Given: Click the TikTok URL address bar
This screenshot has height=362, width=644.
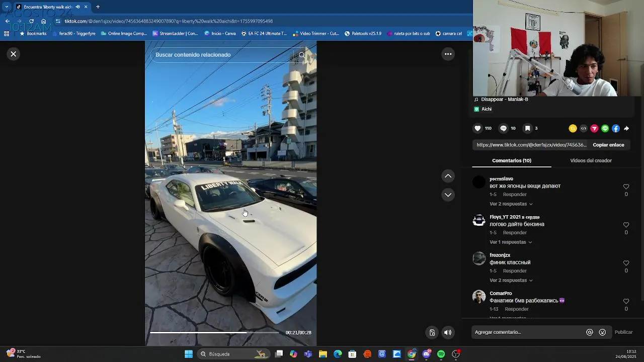Looking at the screenshot, I should point(169,21).
